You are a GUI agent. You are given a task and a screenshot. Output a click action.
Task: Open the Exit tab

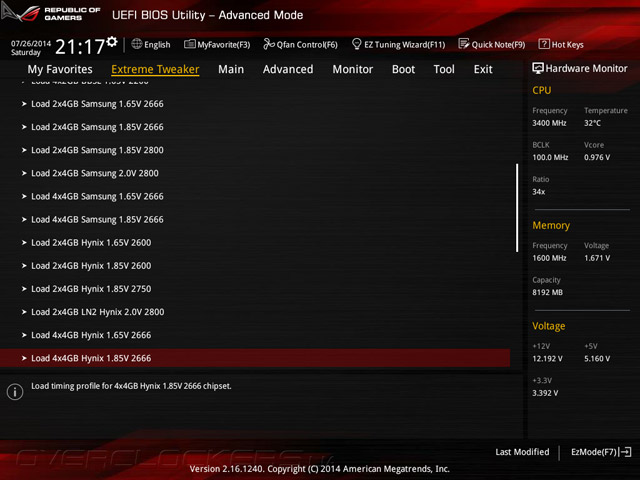(483, 69)
